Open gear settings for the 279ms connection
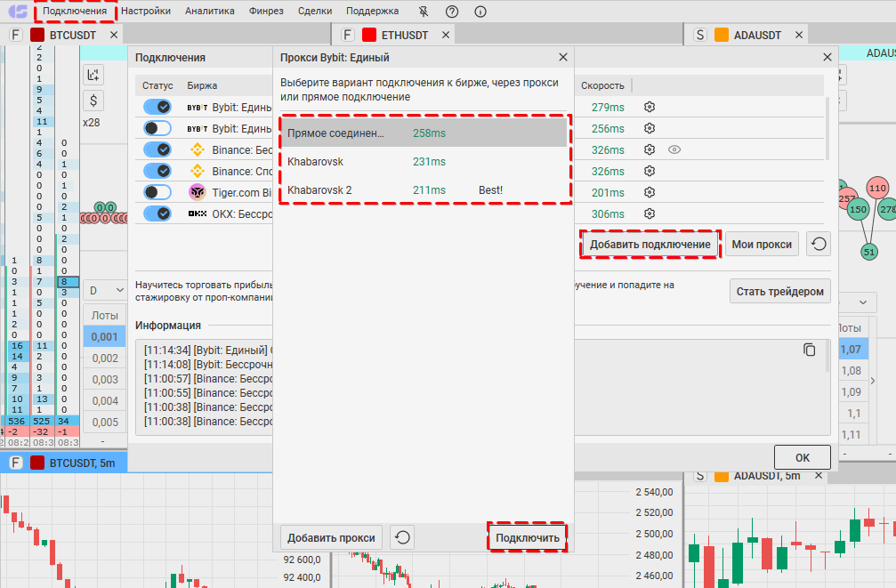 click(650, 107)
